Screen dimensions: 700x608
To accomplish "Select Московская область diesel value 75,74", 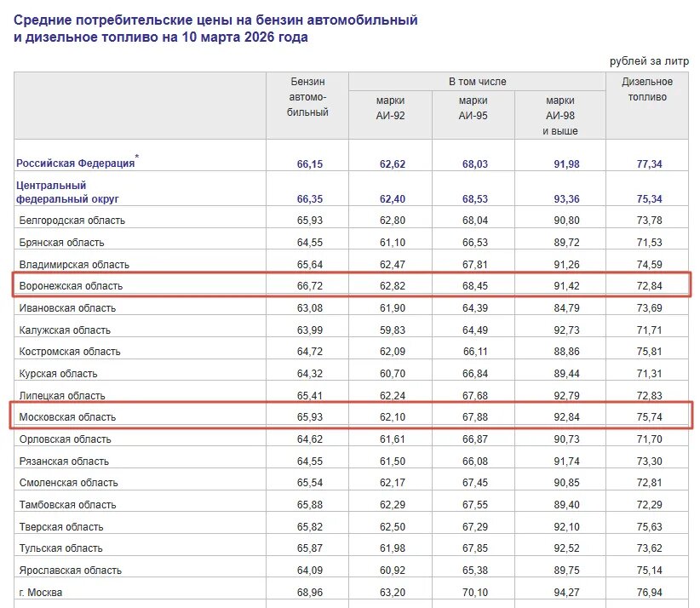I will pyautogui.click(x=649, y=417).
